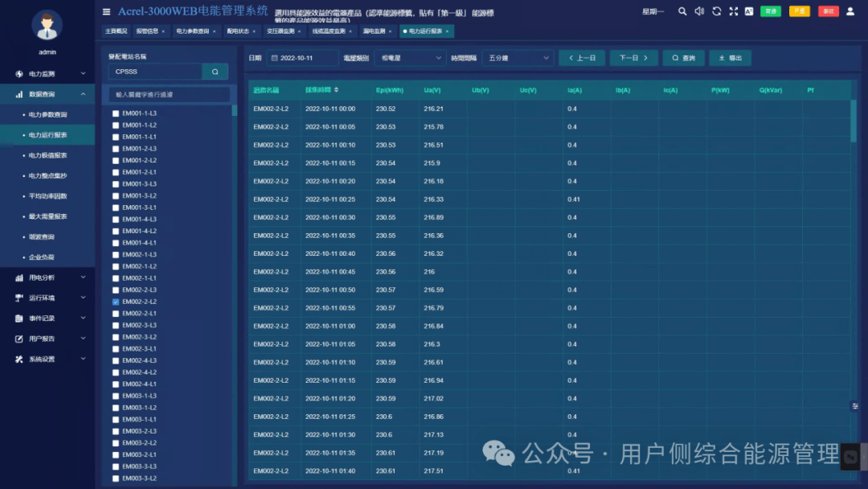Viewport: 868px width, 489px height.
Task: Click the date field 2022-10-11
Action: (302, 58)
